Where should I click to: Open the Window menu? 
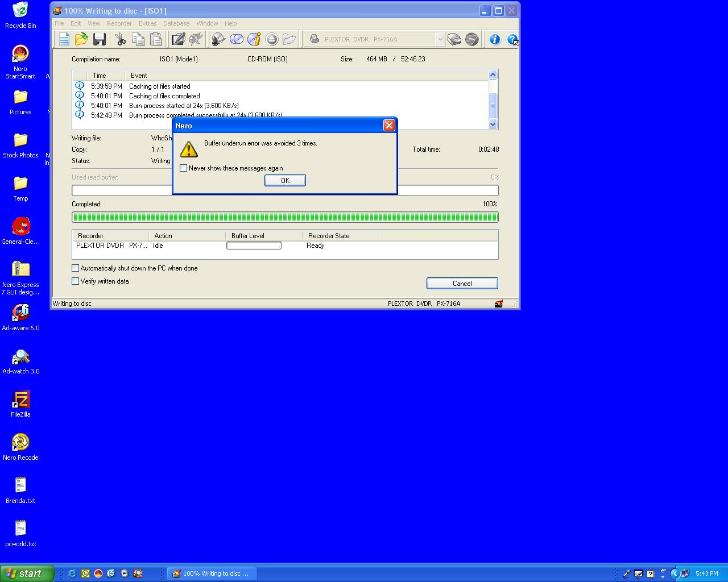[207, 23]
